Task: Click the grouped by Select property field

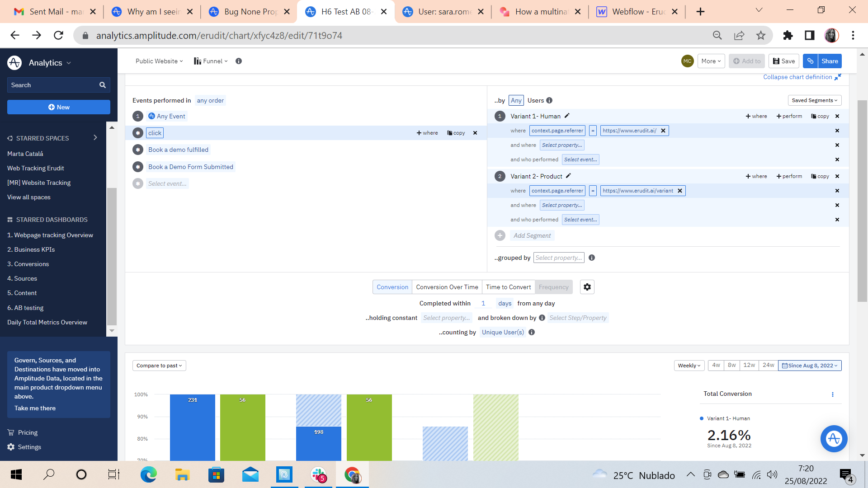Action: pos(558,258)
